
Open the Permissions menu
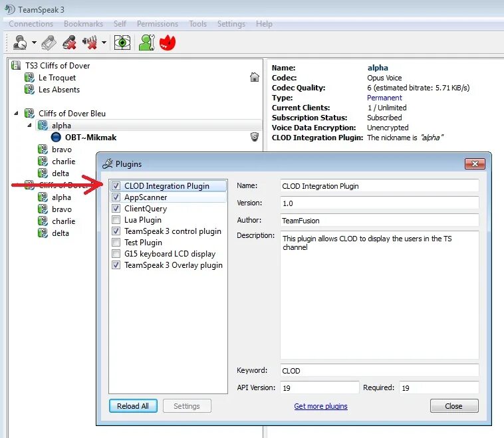[158, 24]
